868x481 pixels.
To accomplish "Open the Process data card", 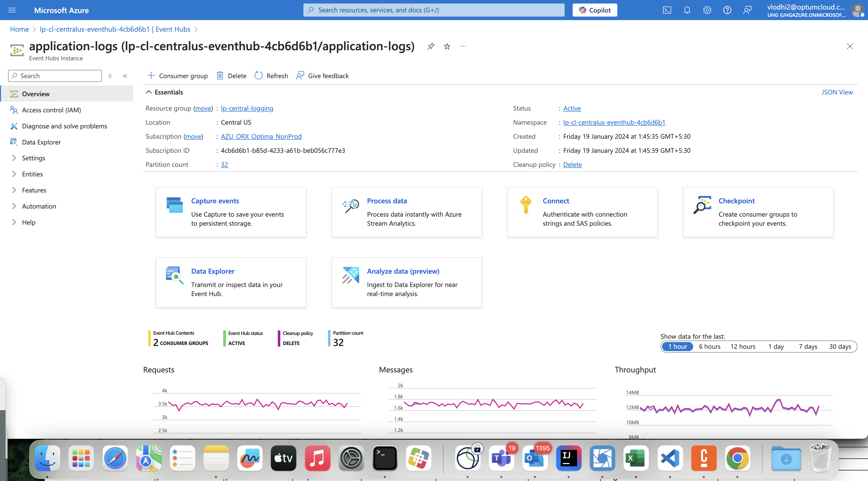I will [407, 212].
